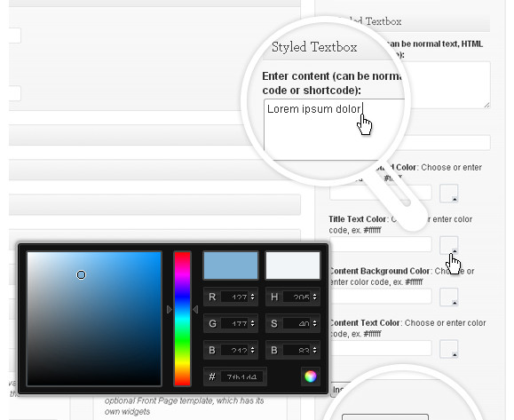Select the H hue channel label
514x420 pixels.
tap(274, 297)
